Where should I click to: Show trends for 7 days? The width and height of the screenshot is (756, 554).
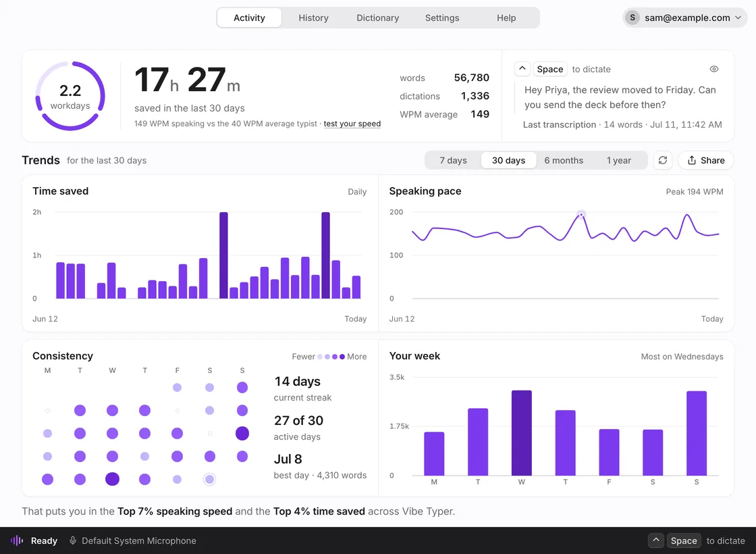(453, 160)
